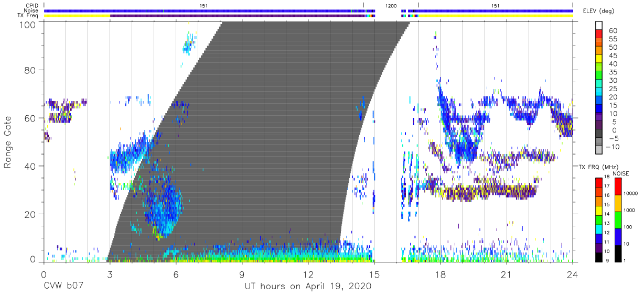Click the Range Gate tick label 80
The height and width of the screenshot is (297, 644).
(31, 70)
